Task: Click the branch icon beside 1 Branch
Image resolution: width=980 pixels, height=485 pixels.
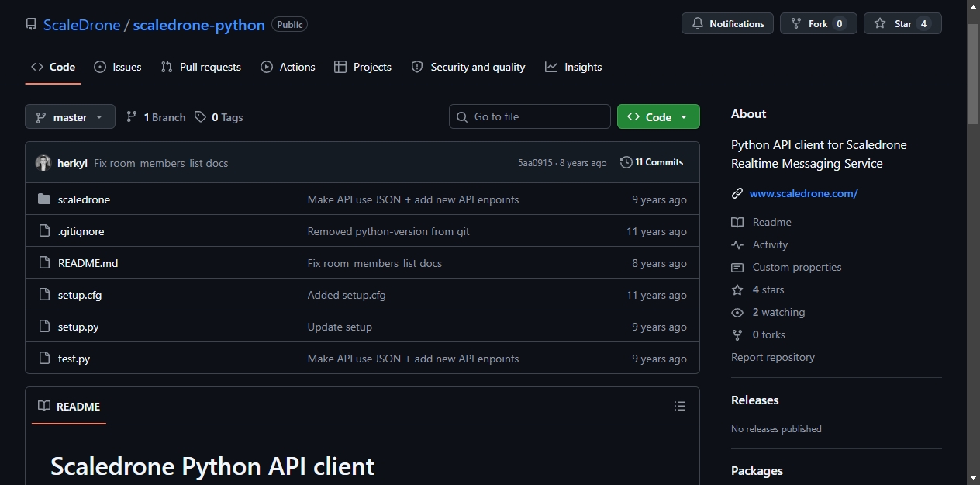Action: (x=132, y=117)
